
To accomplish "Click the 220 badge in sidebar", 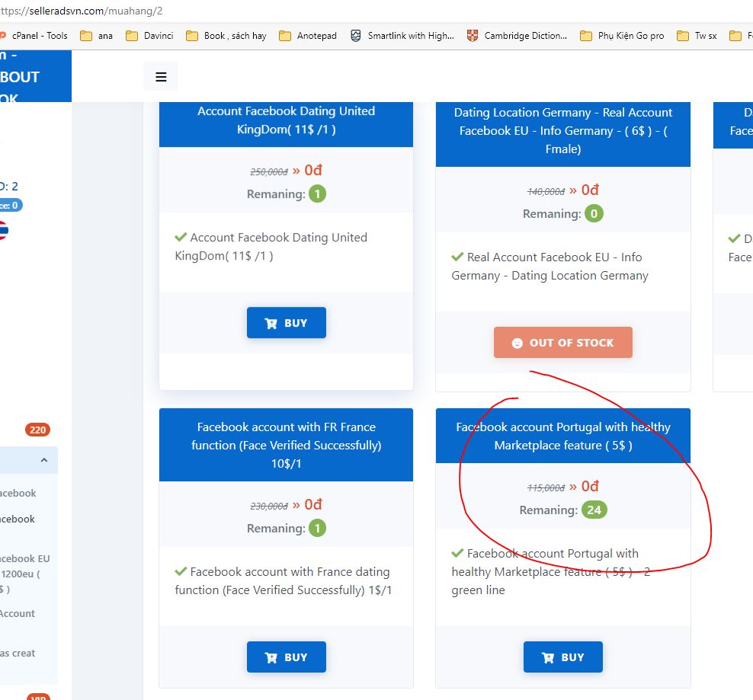I will 37,430.
